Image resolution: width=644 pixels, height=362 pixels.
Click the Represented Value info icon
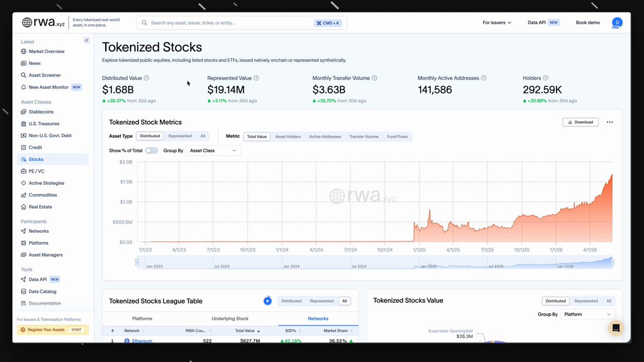(x=256, y=78)
